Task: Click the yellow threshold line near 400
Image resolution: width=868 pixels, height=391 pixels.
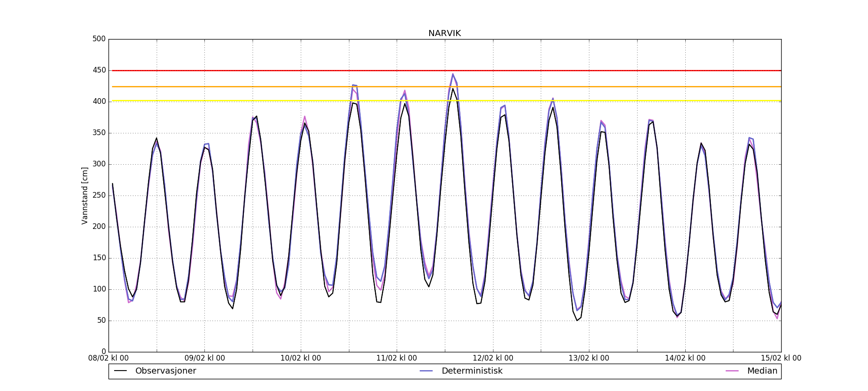Action: pos(447,101)
